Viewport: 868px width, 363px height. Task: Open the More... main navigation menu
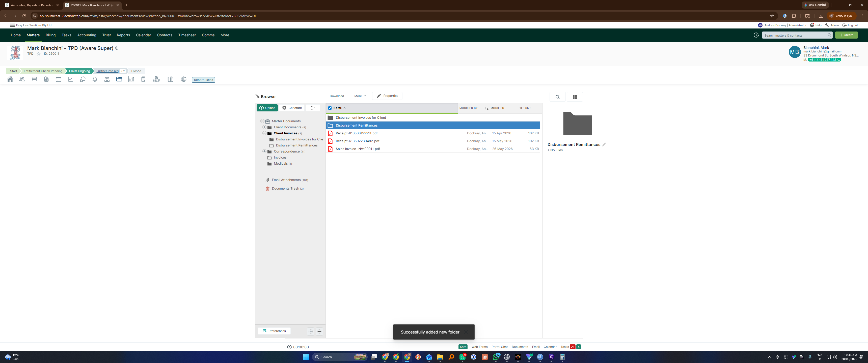click(226, 35)
